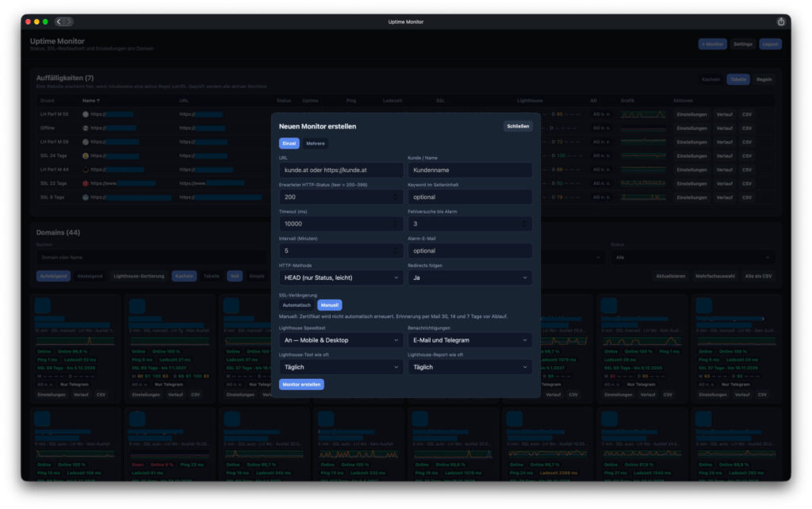This screenshot has width=812, height=509.
Task: Open the Lighthouse-Test wie oft dropdown
Action: pyautogui.click(x=341, y=367)
